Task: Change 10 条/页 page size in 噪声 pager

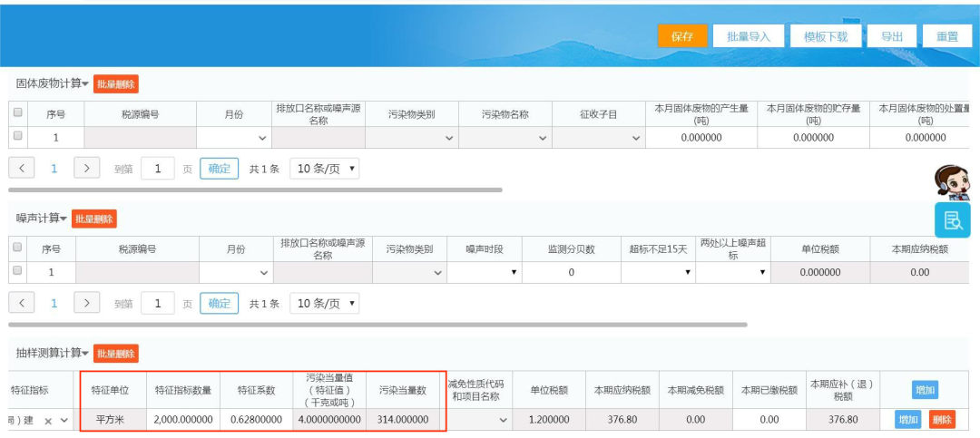Action: click(x=324, y=303)
